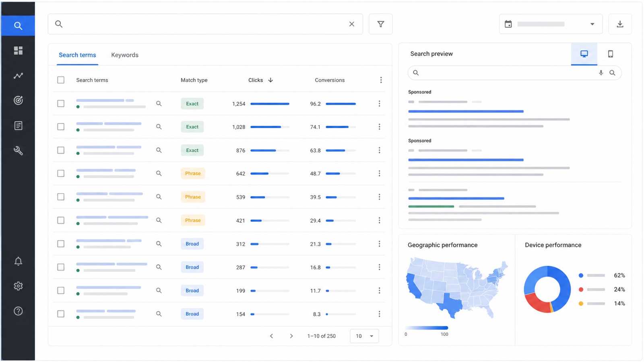This screenshot has height=362, width=644.
Task: Open the rows-per-page dropdown showing 10
Action: 364,336
